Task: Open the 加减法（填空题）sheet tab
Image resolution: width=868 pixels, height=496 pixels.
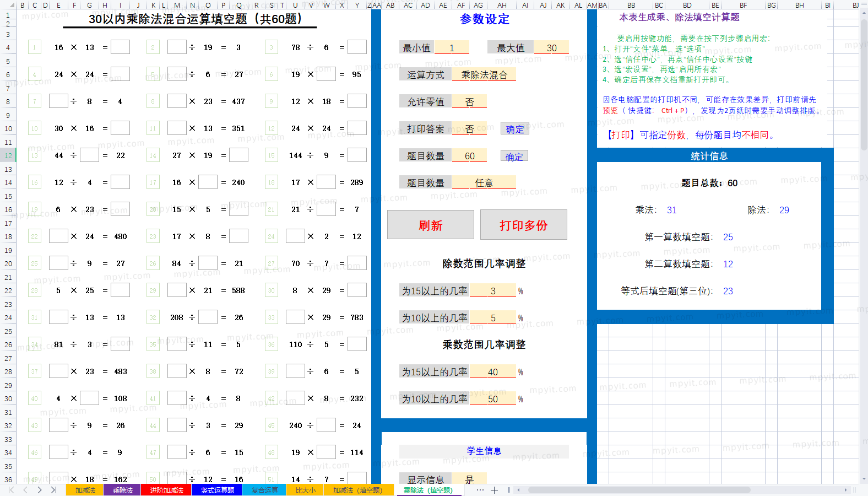Action: click(x=357, y=490)
